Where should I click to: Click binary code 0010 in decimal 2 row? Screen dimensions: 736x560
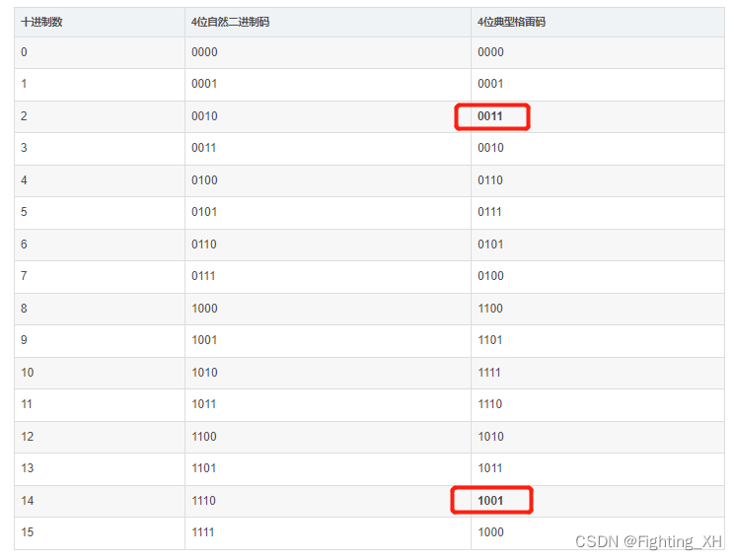click(204, 116)
